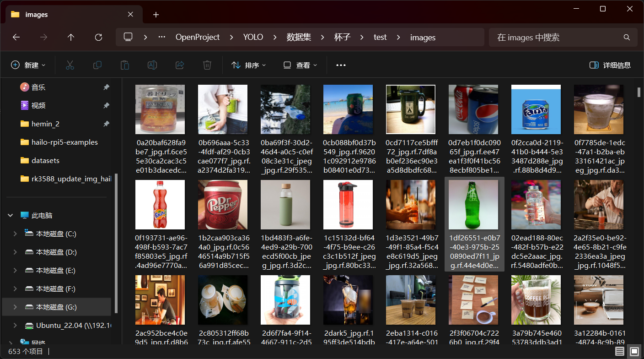Select the Dr Pepper can image thumbnail
Viewport: 644px width, 359px height.
click(223, 205)
